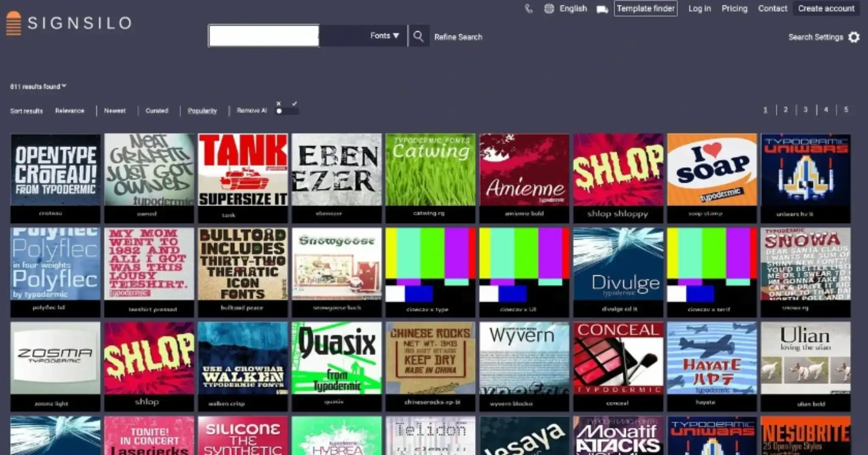
Task: Open the Amienne bold thumbnail
Action: click(524, 178)
